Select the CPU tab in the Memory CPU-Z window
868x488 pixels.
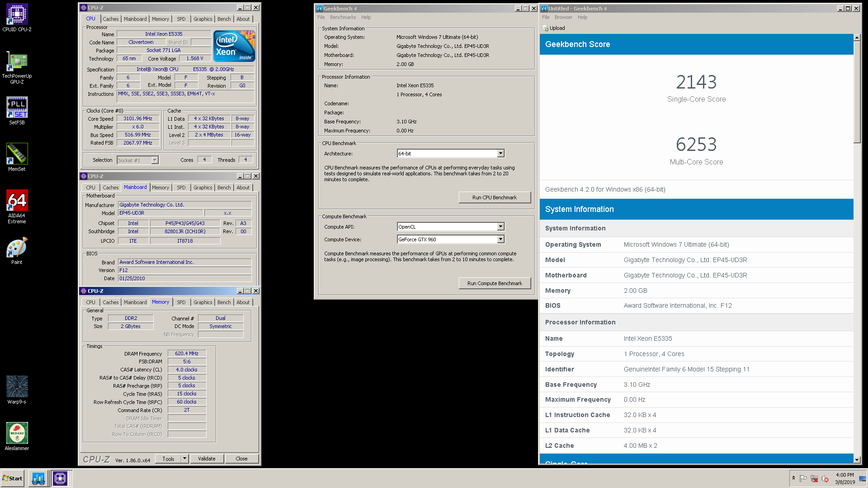[90, 302]
